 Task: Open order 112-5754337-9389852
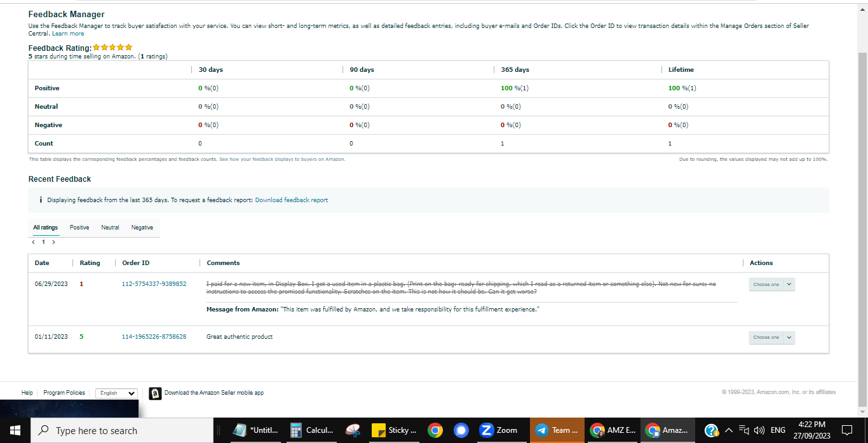coord(154,283)
